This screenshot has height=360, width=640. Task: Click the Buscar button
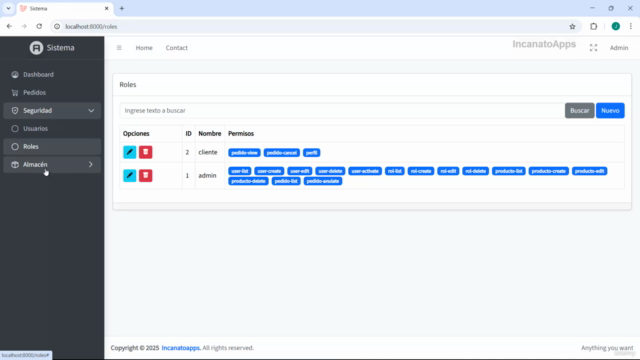[x=580, y=111]
